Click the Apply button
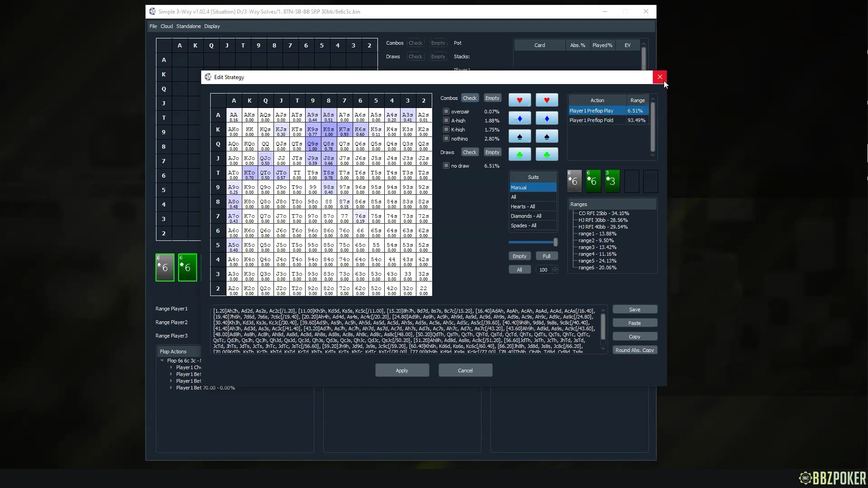Viewport: 868px width, 488px height. click(402, 370)
